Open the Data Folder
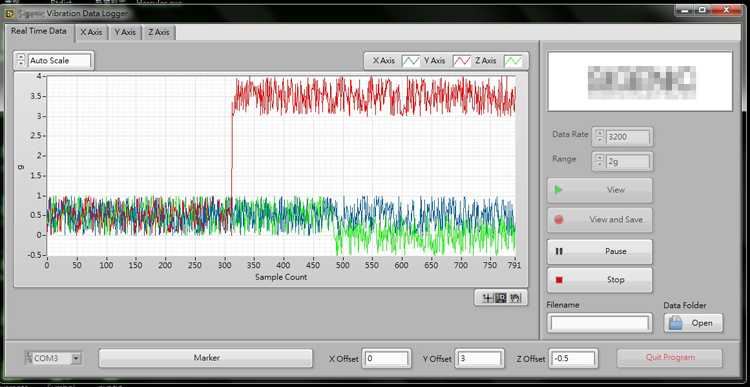750x387 pixels. click(693, 323)
